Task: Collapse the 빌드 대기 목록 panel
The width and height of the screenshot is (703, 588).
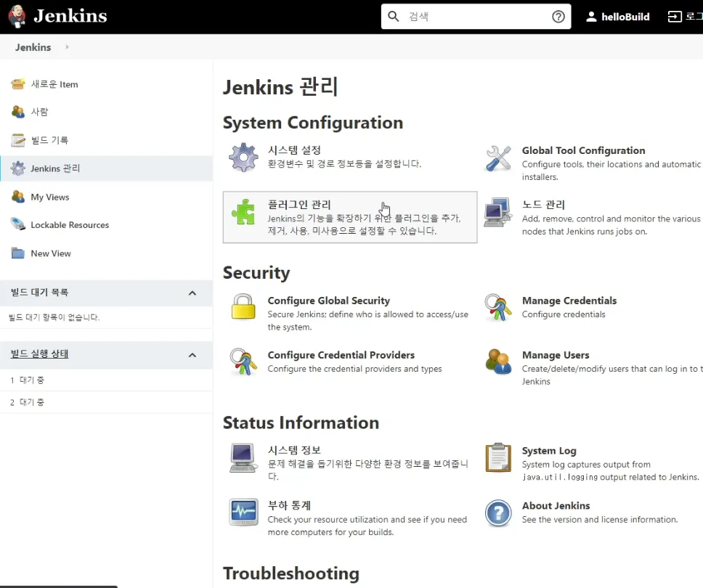Action: tap(192, 293)
